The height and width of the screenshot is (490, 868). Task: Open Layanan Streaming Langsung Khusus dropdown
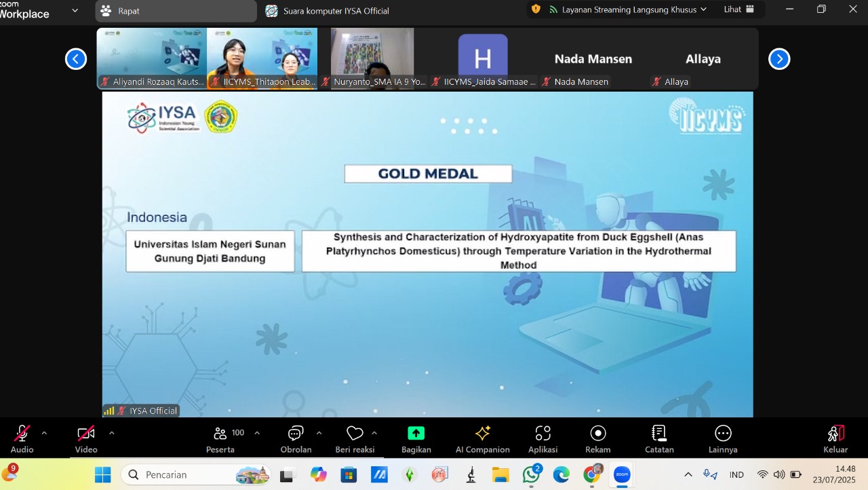tap(627, 10)
